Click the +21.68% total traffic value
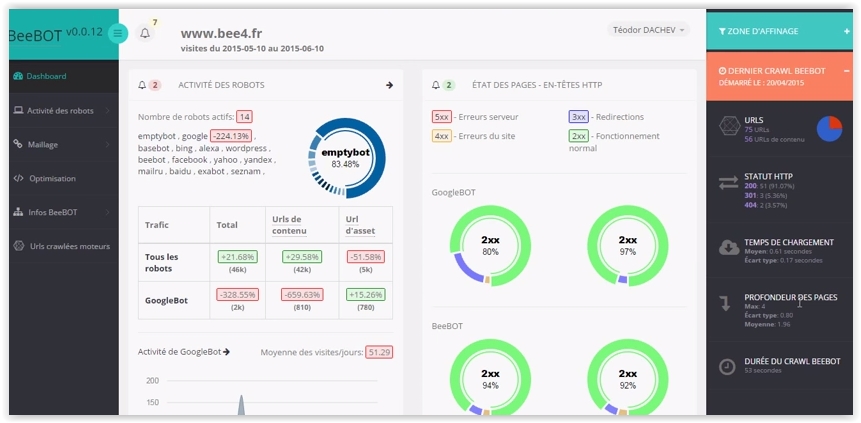Screen dimensions: 861x423 tap(238, 257)
